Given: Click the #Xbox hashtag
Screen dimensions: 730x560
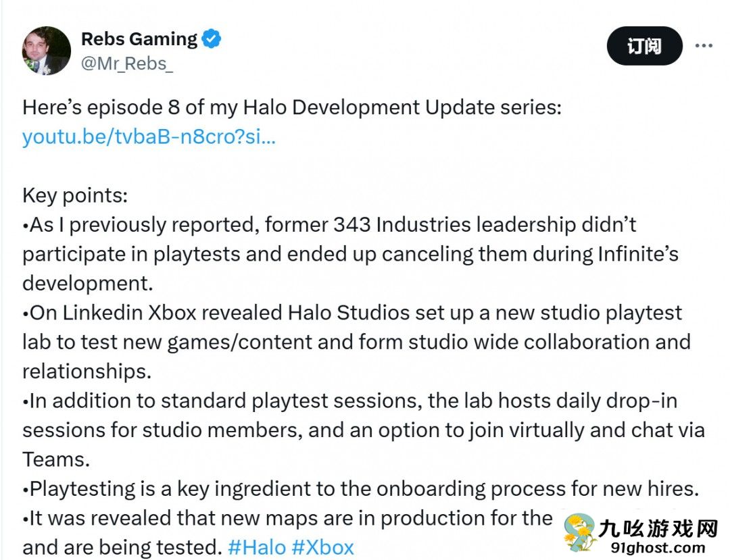Looking at the screenshot, I should coord(322,546).
